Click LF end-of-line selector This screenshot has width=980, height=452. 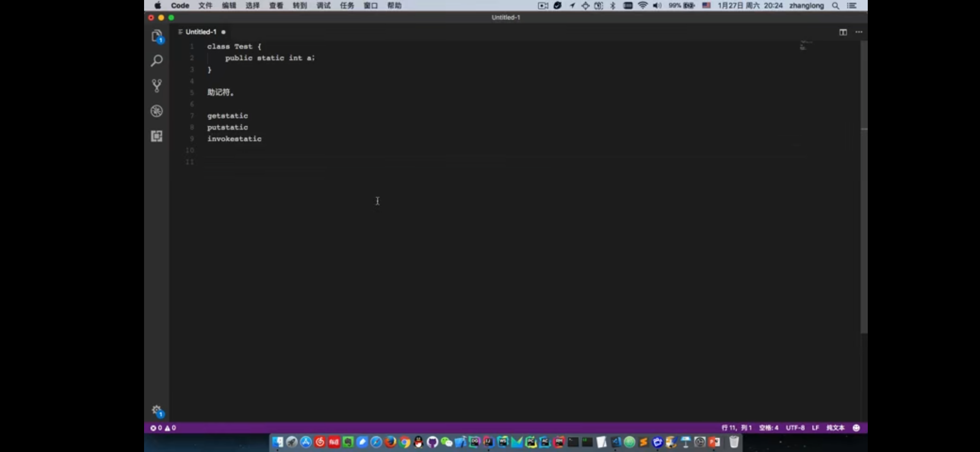click(815, 428)
